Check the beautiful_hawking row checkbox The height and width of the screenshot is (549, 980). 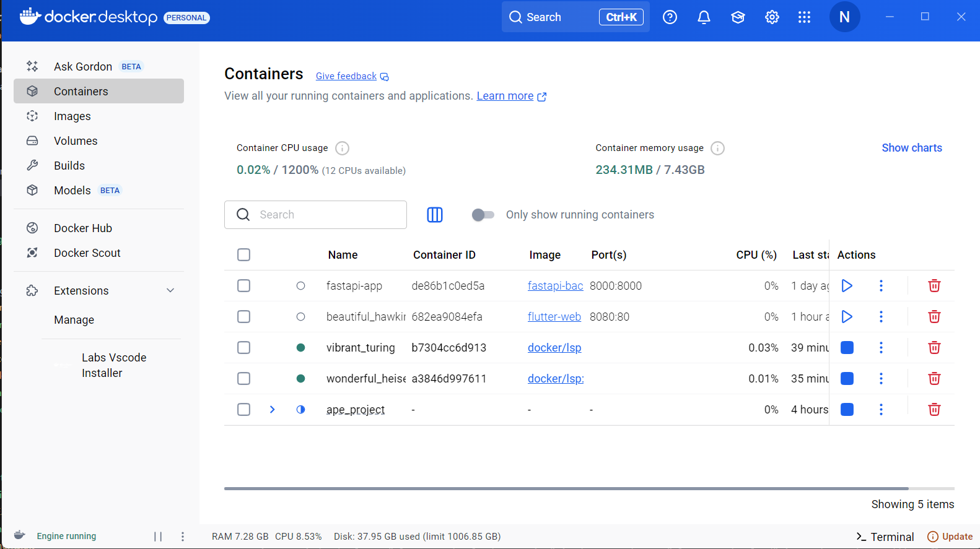[244, 316]
